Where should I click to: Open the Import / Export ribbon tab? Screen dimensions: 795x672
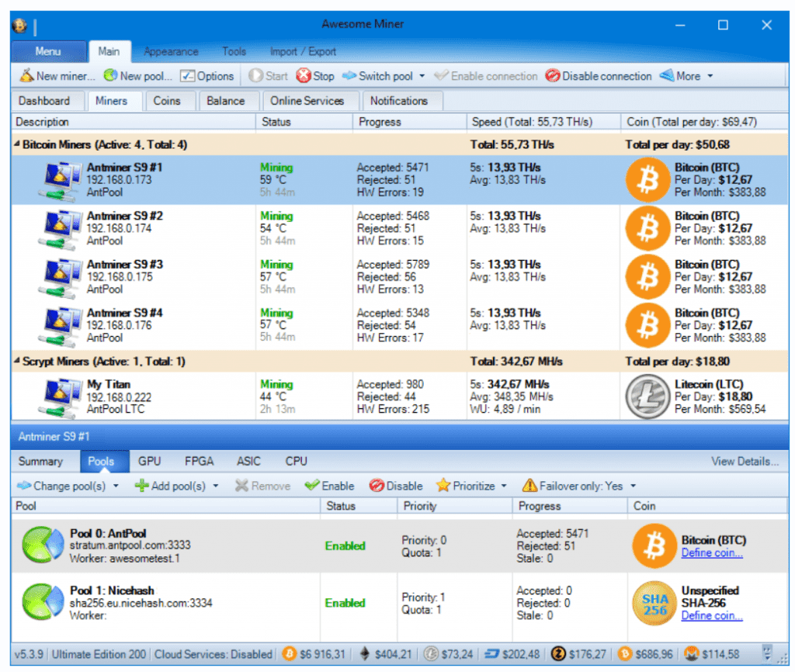coord(303,52)
